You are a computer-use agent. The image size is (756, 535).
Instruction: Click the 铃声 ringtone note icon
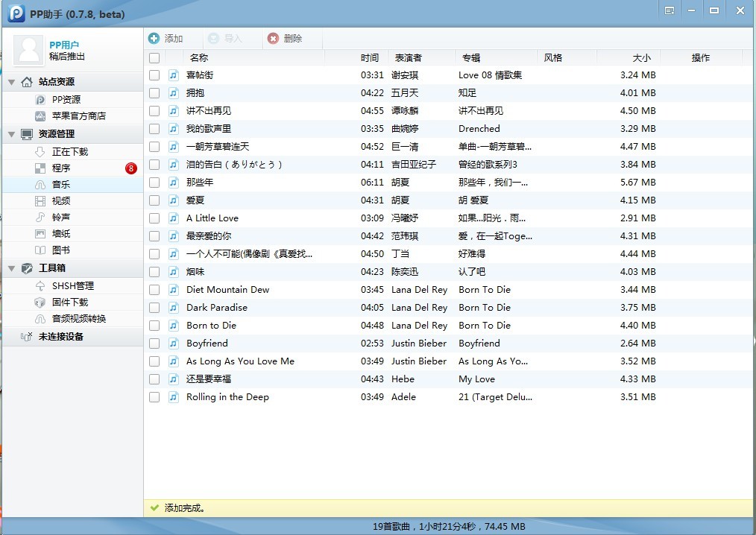(40, 218)
